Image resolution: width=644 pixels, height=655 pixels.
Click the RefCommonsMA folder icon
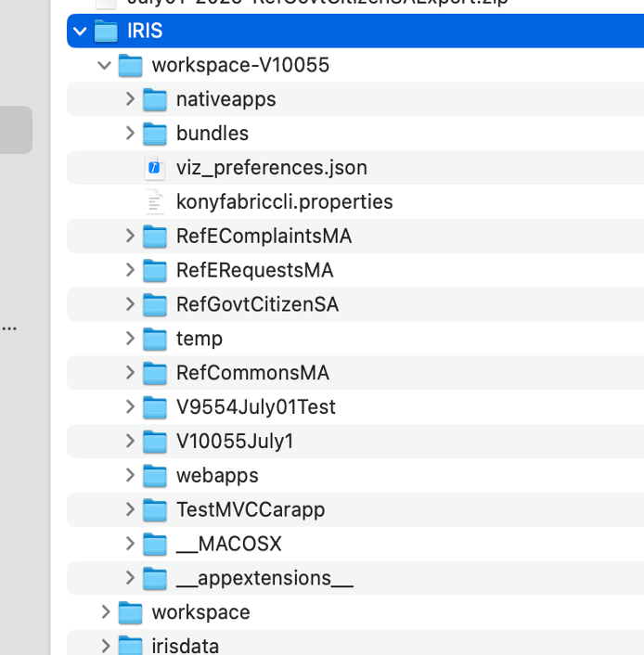(x=155, y=373)
